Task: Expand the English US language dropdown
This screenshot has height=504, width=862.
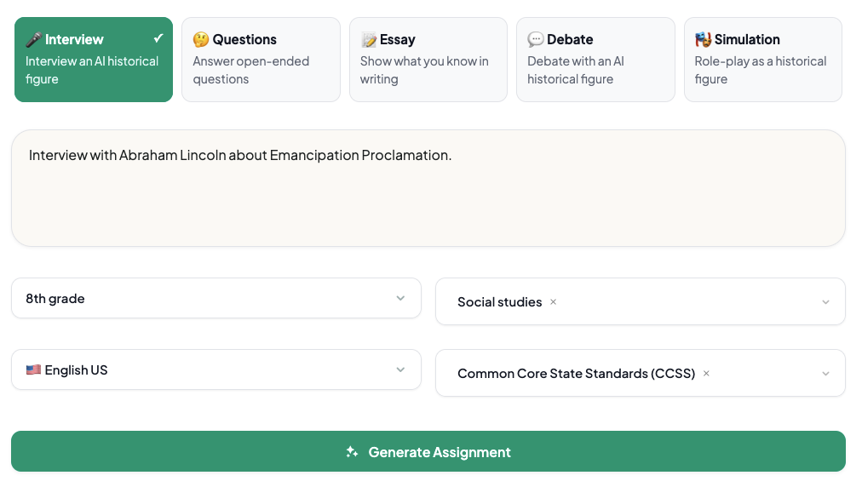Action: (400, 370)
